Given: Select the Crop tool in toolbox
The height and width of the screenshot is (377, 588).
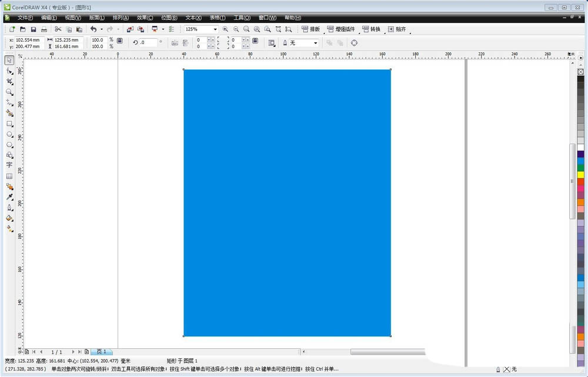Looking at the screenshot, I should tap(9, 81).
